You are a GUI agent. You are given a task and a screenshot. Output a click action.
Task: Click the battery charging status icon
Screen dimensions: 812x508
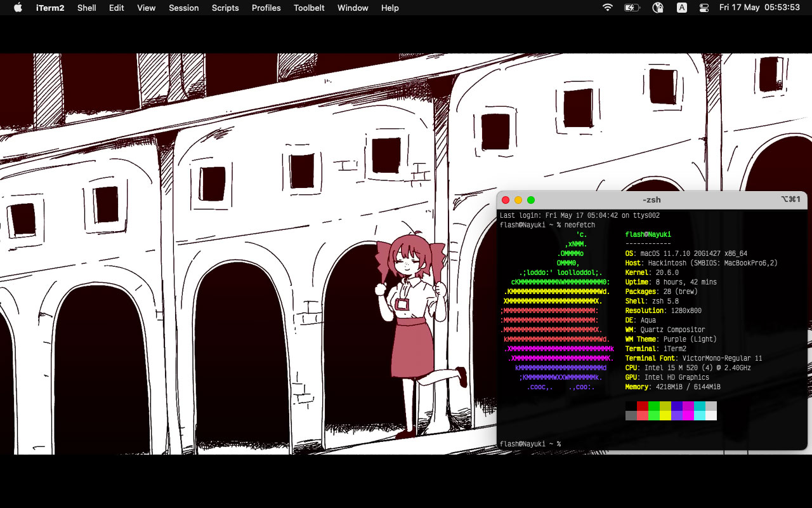pos(632,8)
